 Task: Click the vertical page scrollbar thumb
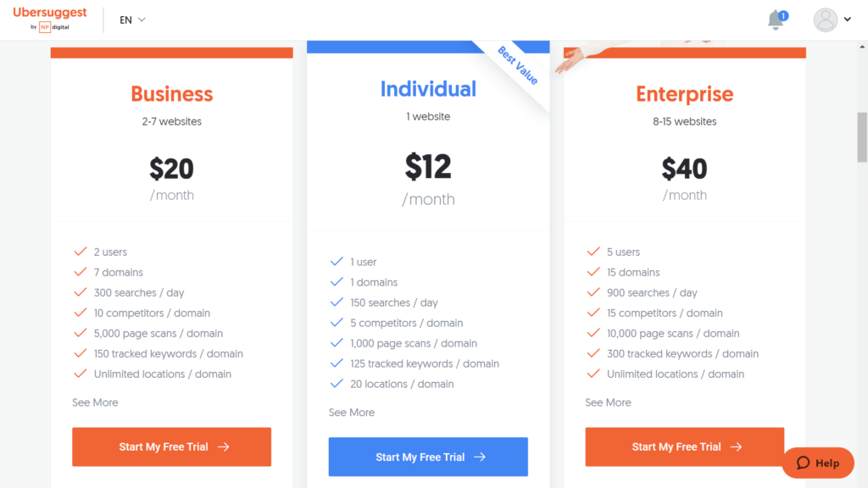click(862, 137)
